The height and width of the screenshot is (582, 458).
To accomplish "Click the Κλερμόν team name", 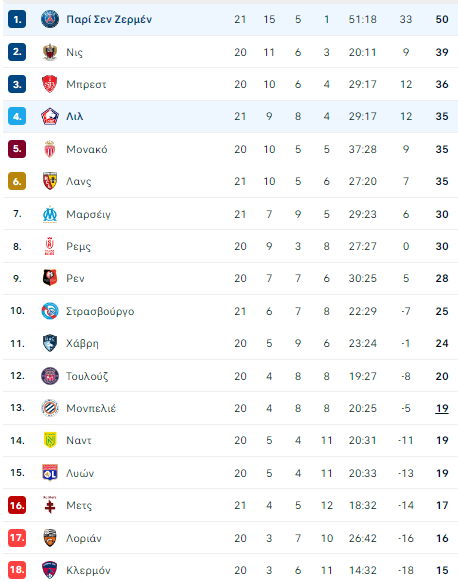I will pos(88,570).
